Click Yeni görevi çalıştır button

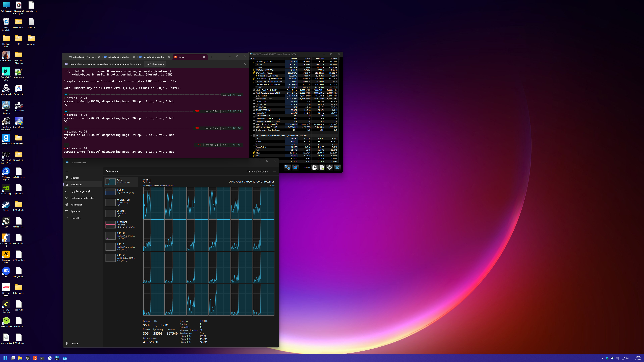click(x=257, y=171)
